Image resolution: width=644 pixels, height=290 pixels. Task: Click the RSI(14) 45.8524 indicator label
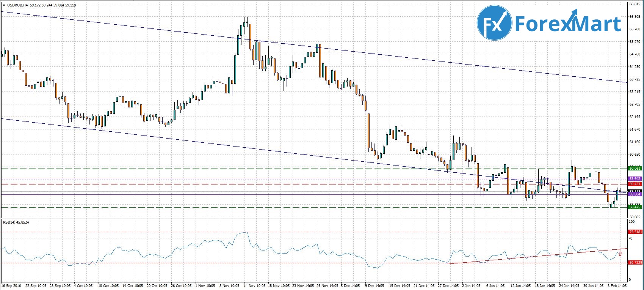click(x=16, y=222)
